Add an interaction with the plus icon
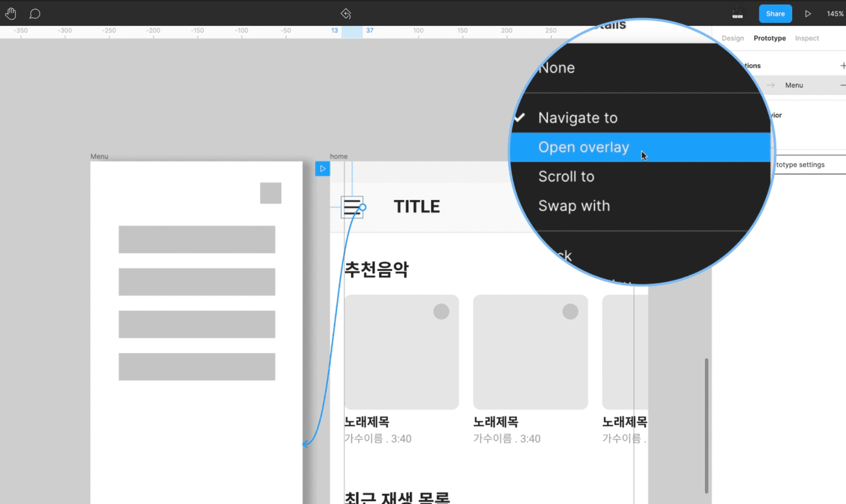Image resolution: width=846 pixels, height=504 pixels. [x=843, y=65]
